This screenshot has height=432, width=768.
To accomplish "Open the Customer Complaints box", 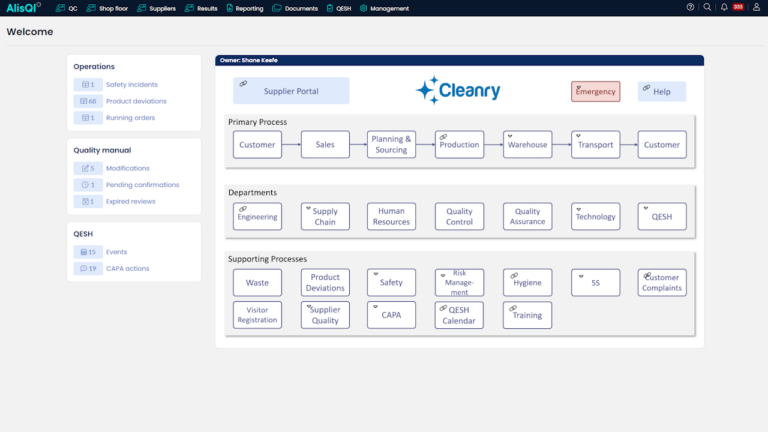I will point(662,283).
